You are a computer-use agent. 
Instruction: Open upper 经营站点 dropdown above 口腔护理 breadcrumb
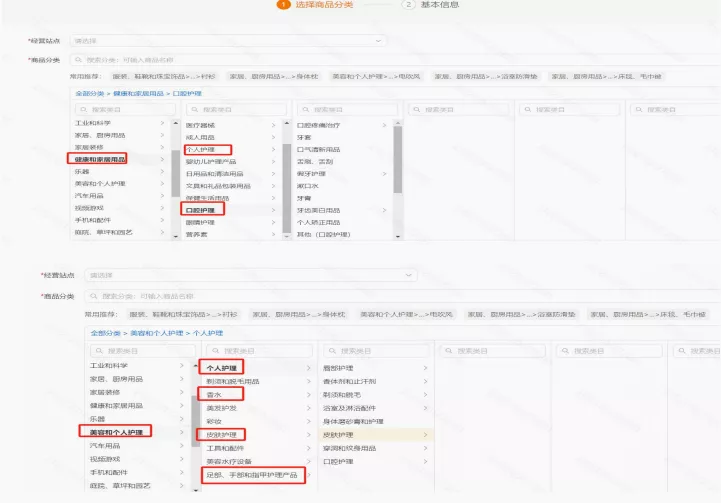(228, 41)
